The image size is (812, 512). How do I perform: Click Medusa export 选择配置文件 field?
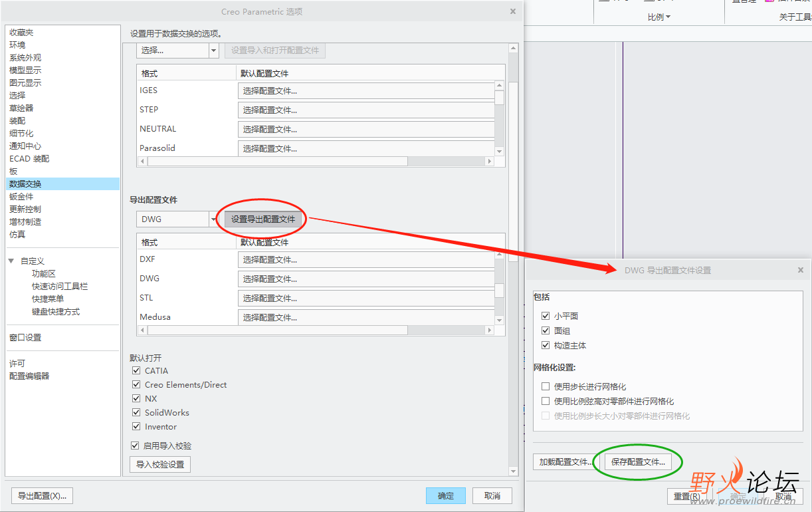coord(366,318)
